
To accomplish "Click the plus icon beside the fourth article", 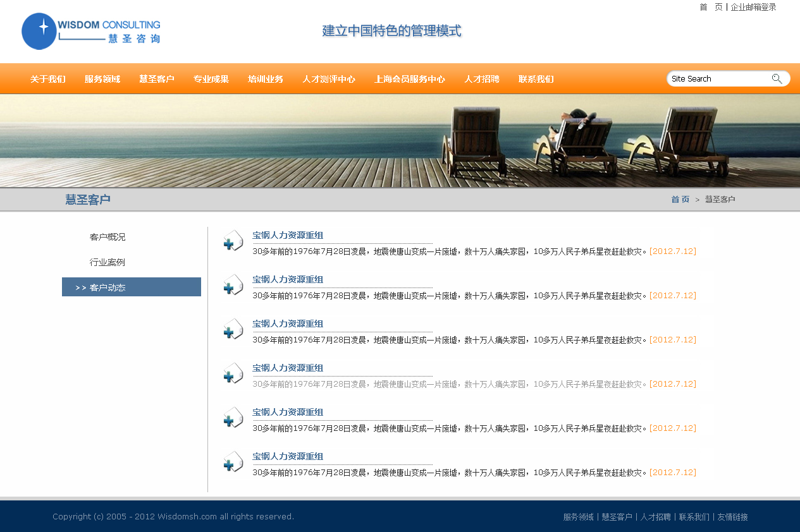I will (x=233, y=374).
